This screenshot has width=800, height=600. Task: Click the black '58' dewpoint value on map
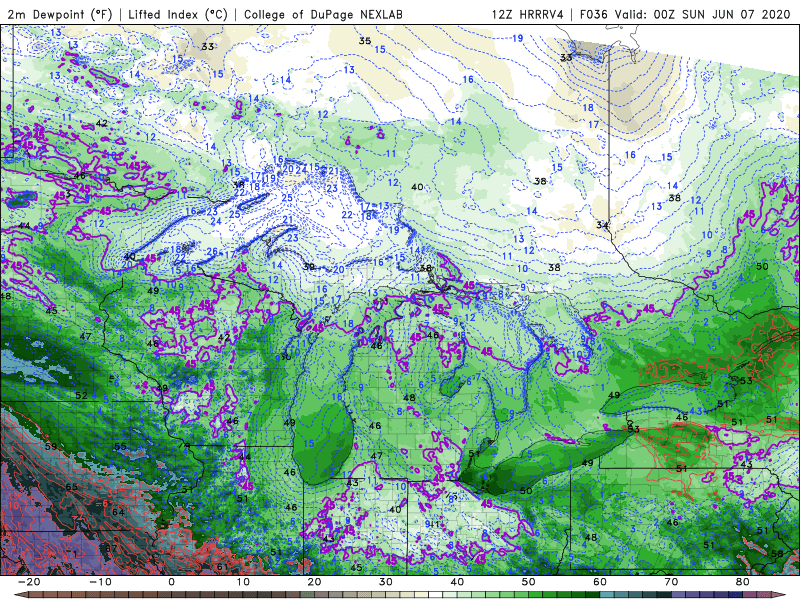777,554
